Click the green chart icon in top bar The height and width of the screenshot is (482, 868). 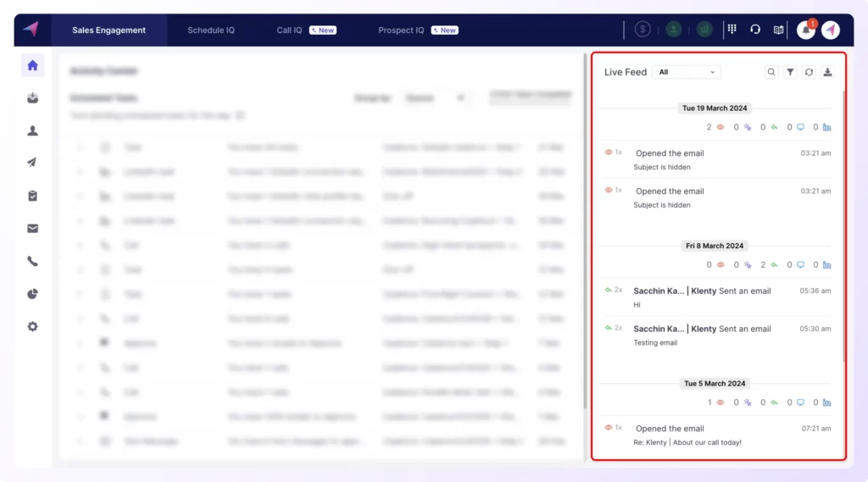(x=704, y=30)
